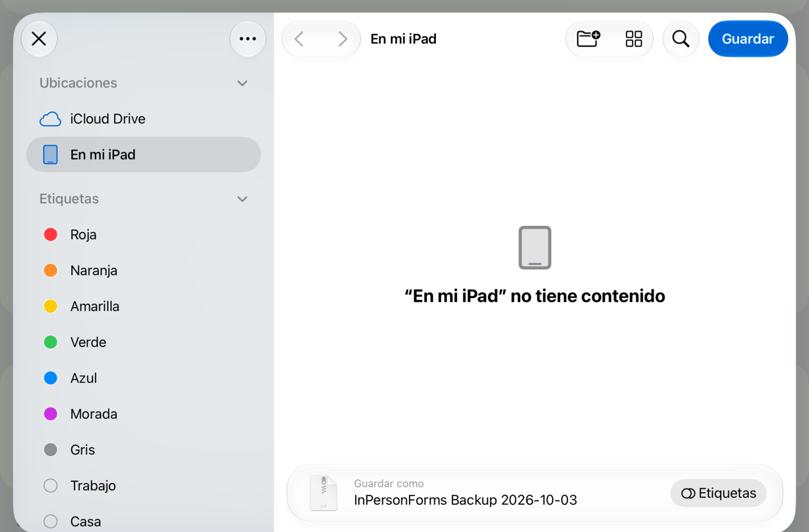
Task: Open Etiquetas button beside the file name
Action: point(719,493)
